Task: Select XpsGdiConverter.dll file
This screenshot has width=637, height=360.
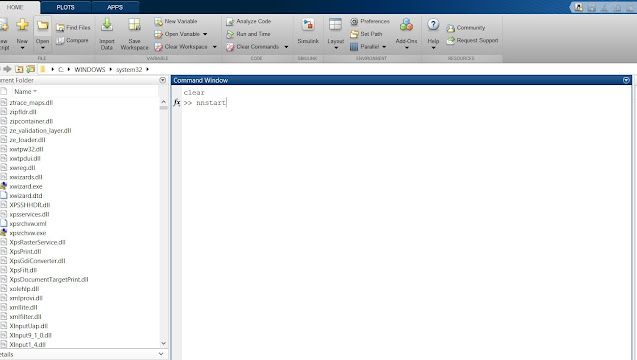Action: [37, 261]
